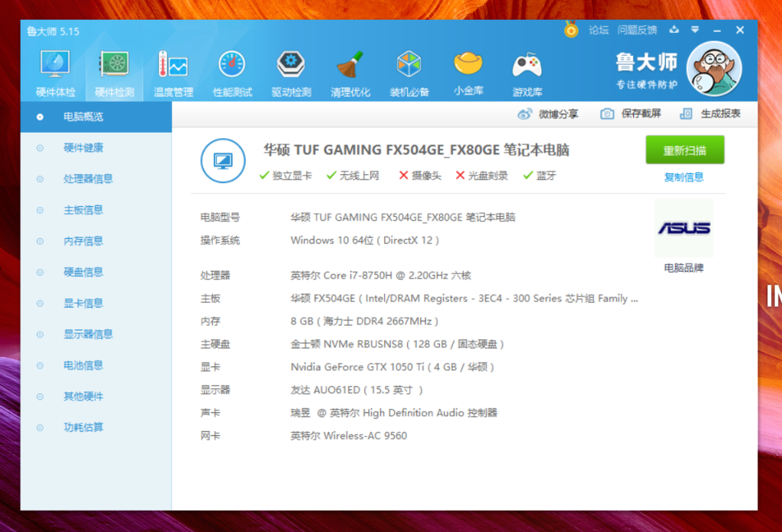Select 功耗估算 in the sidebar
The height and width of the screenshot is (532, 782).
coord(96,427)
